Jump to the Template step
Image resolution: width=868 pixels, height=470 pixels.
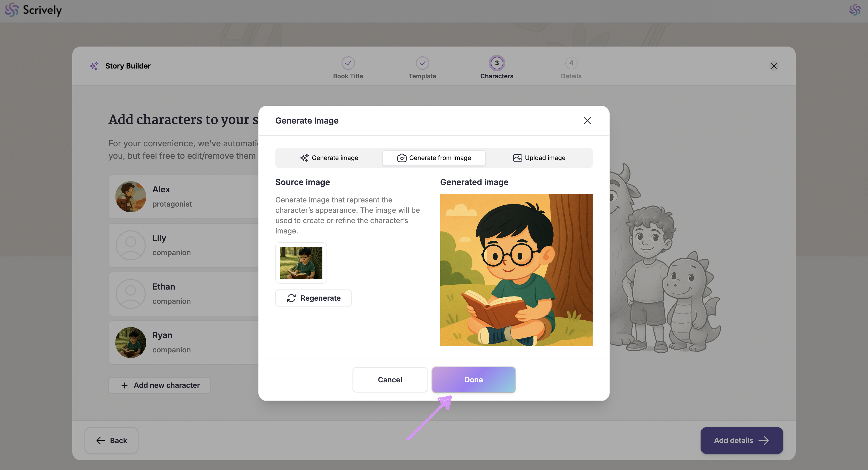pyautogui.click(x=422, y=63)
